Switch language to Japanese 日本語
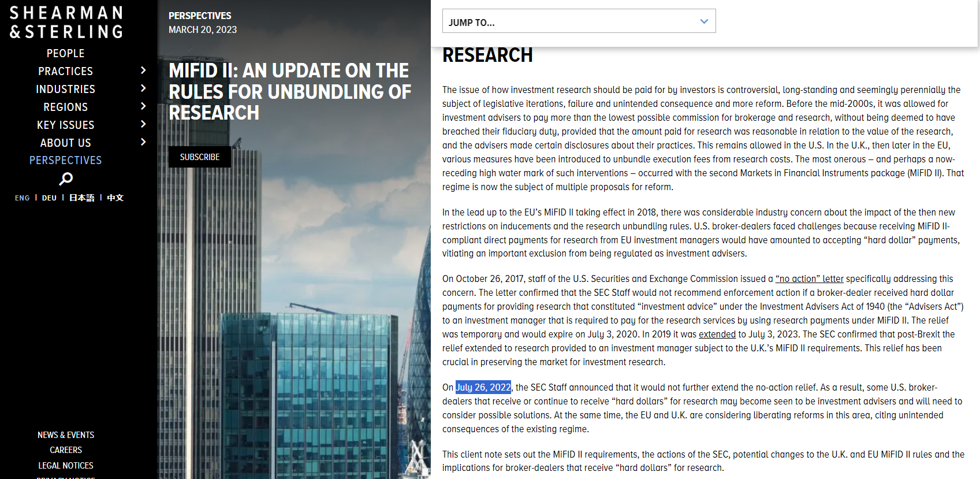The width and height of the screenshot is (980, 479). (x=82, y=198)
